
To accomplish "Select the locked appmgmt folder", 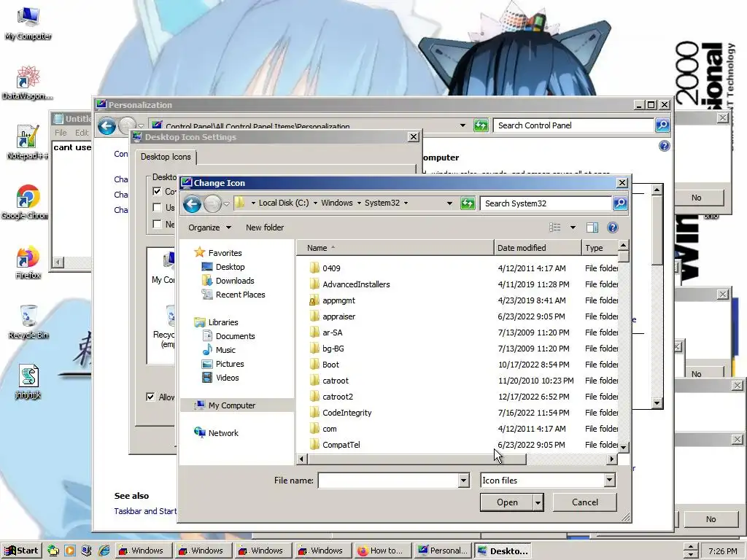I will coord(338,300).
